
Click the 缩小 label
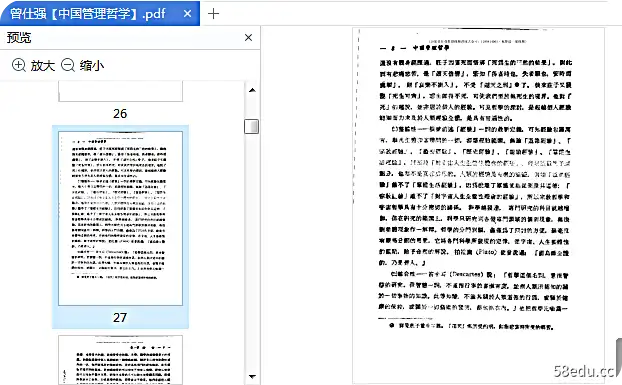tap(92, 65)
